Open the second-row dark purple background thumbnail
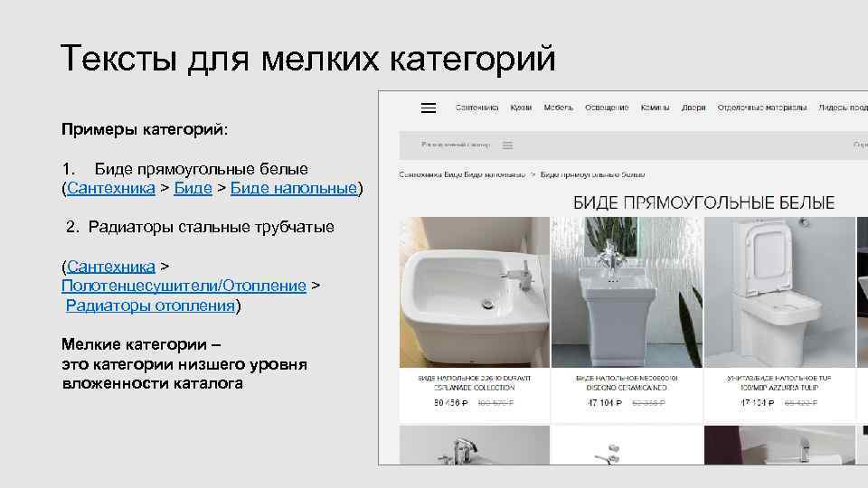The width and height of the screenshot is (868, 488). pyautogui.click(x=779, y=445)
